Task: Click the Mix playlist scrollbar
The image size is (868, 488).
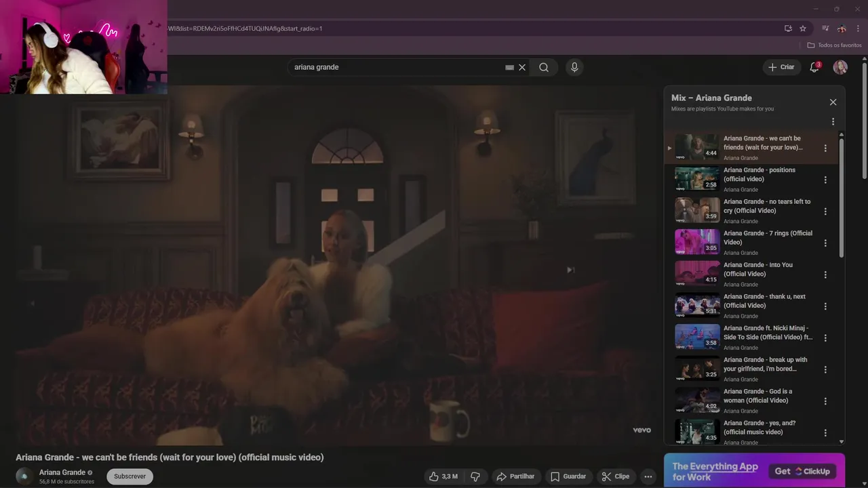Action: pyautogui.click(x=842, y=197)
